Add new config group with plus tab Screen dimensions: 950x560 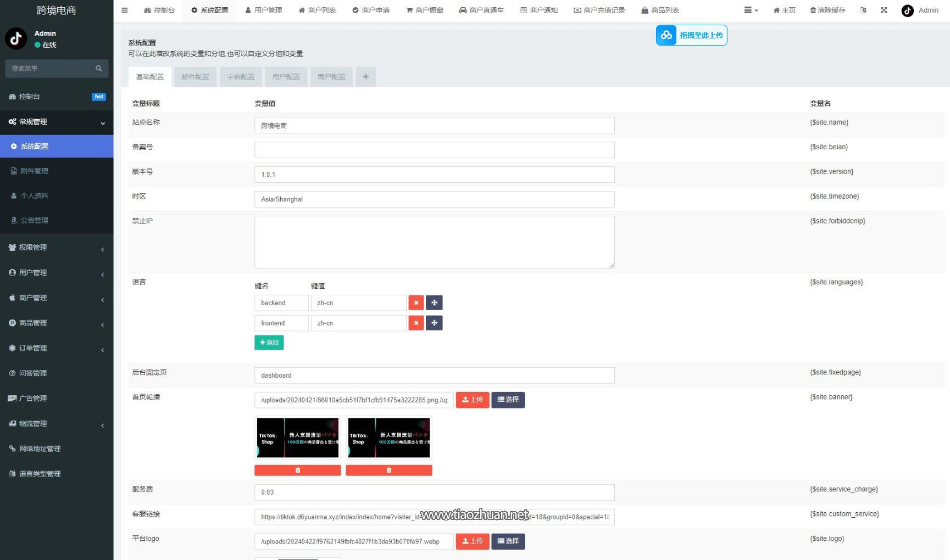point(366,77)
